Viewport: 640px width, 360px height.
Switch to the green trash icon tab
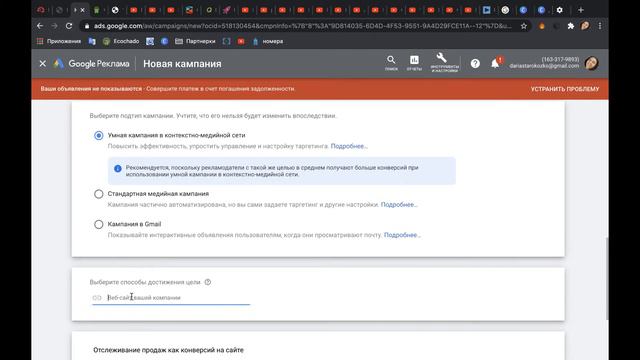click(x=97, y=10)
